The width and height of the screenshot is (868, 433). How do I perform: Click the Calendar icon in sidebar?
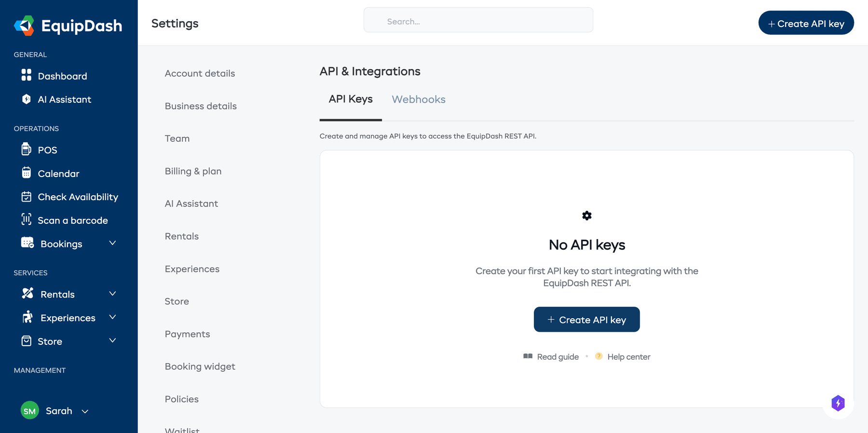(27, 173)
